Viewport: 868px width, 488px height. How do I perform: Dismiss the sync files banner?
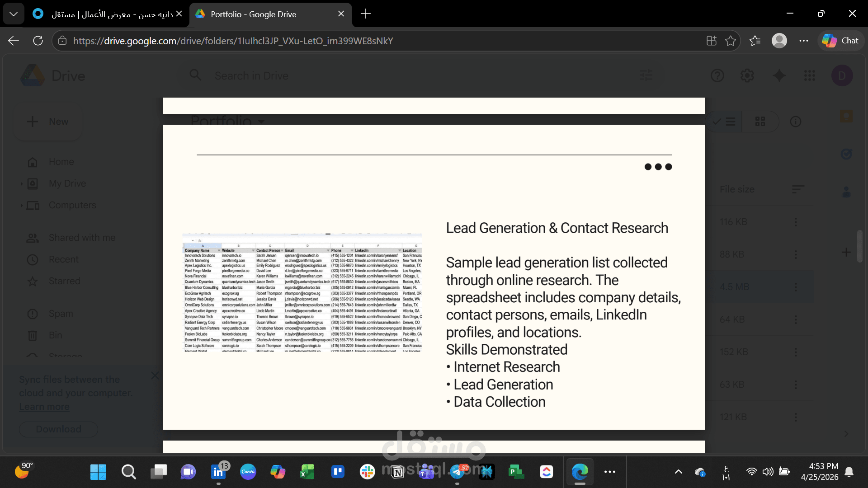pyautogui.click(x=155, y=375)
